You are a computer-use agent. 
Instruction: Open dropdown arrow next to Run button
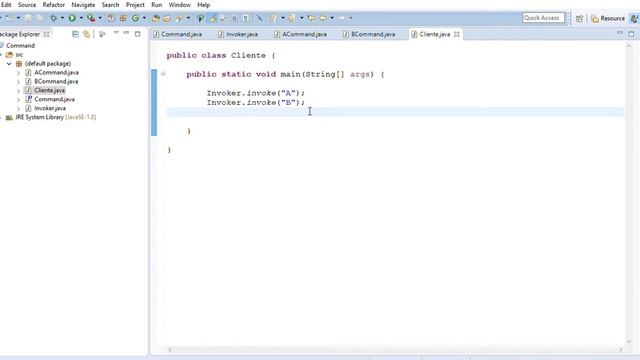(x=81, y=18)
